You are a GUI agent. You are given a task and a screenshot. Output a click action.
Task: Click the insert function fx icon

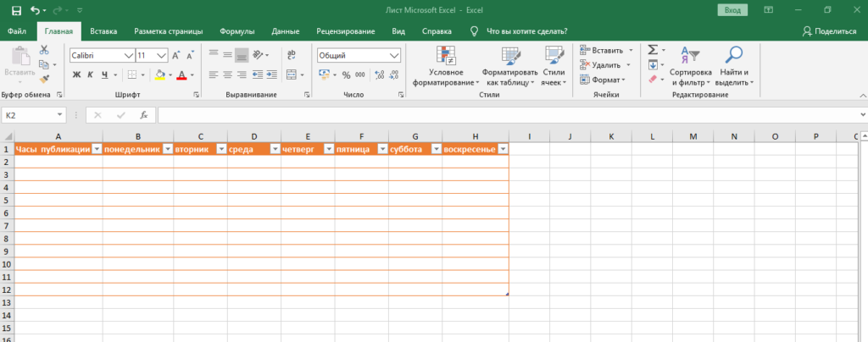tap(144, 115)
